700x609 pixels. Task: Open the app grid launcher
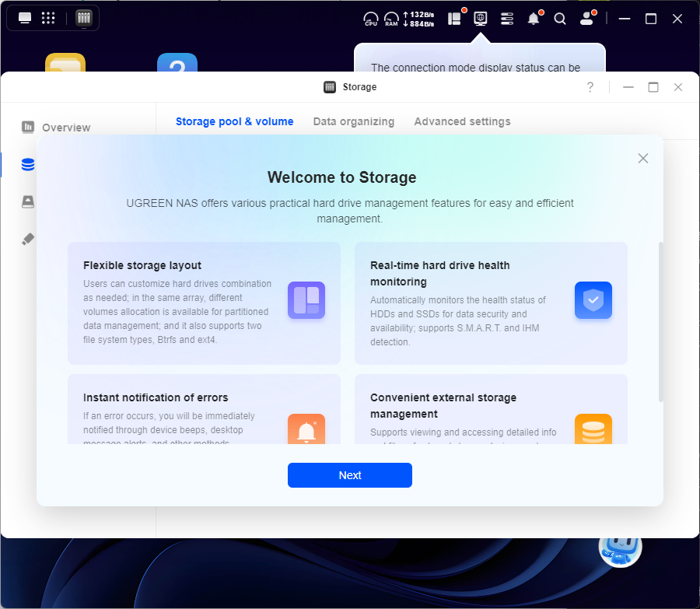tap(48, 18)
